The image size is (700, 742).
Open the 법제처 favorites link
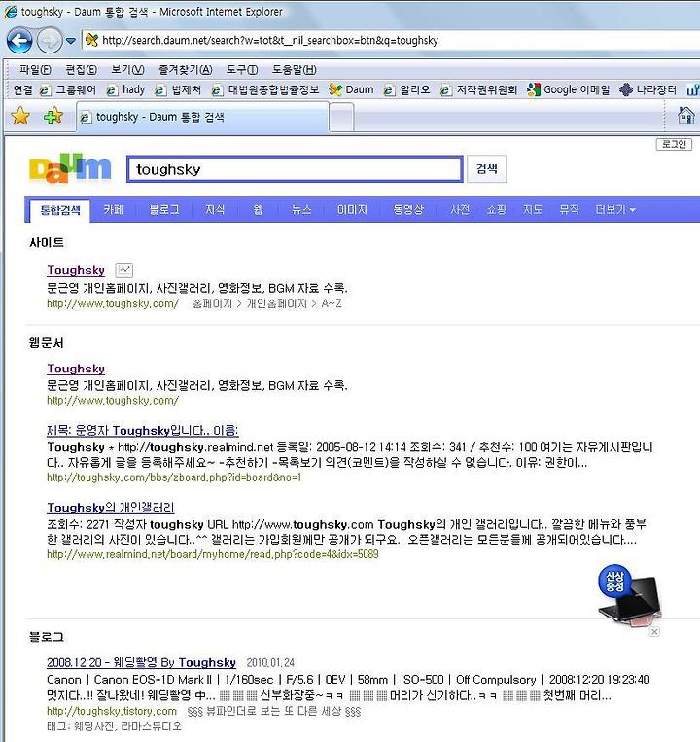click(178, 89)
